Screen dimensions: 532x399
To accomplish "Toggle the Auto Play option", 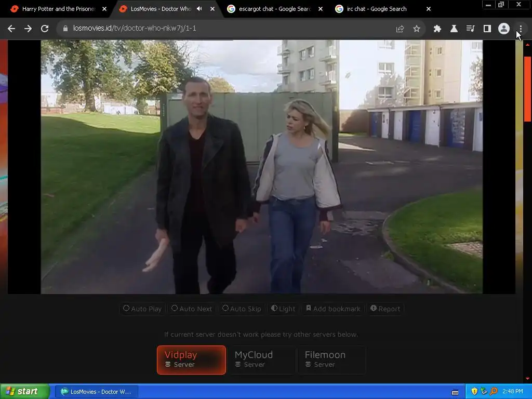I will point(142,309).
